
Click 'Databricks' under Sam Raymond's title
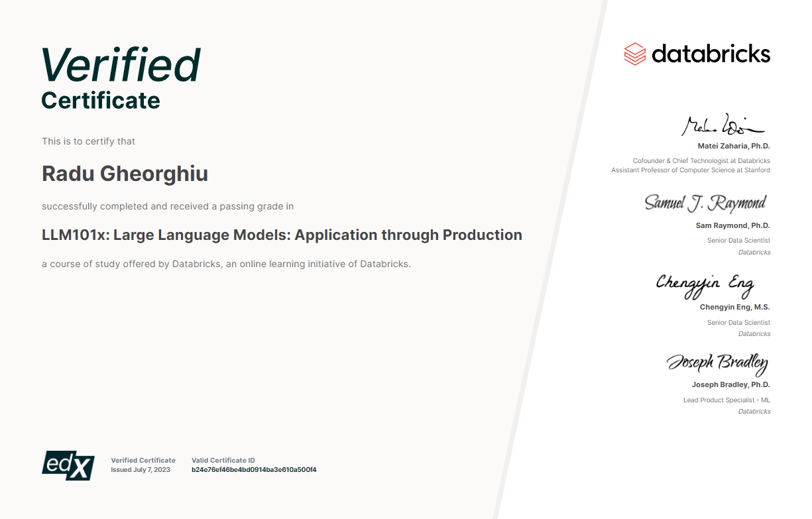pos(754,253)
